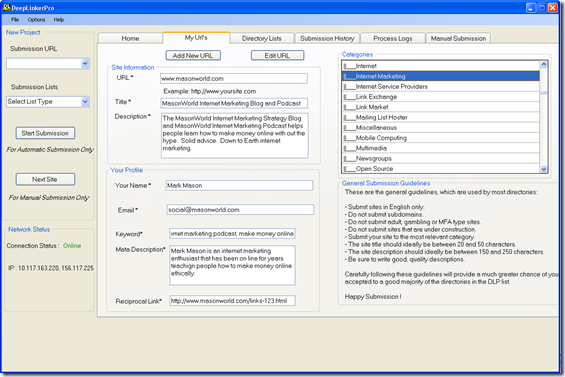Switch to the Home tab
Screen dimensions: 565x377
130,38
